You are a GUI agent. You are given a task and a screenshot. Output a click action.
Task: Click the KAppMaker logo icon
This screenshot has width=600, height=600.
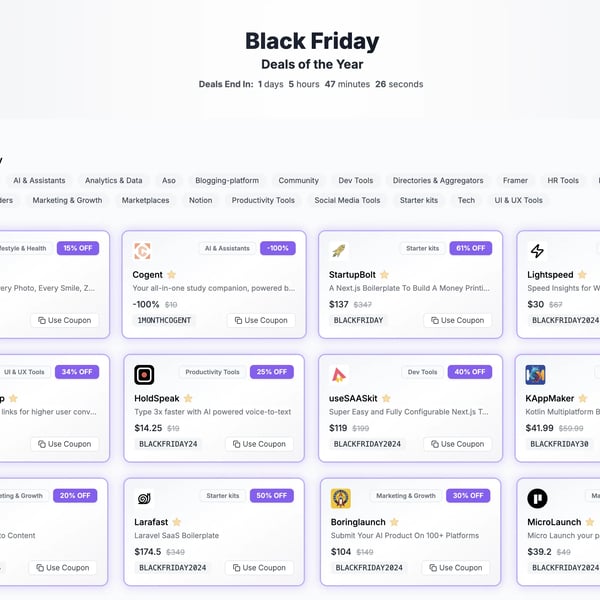535,375
